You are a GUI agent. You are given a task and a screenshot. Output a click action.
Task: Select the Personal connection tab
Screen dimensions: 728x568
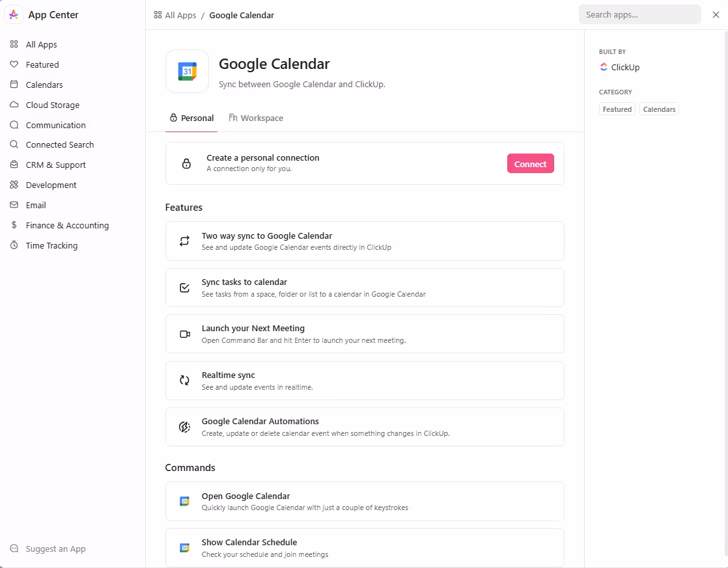click(x=191, y=118)
